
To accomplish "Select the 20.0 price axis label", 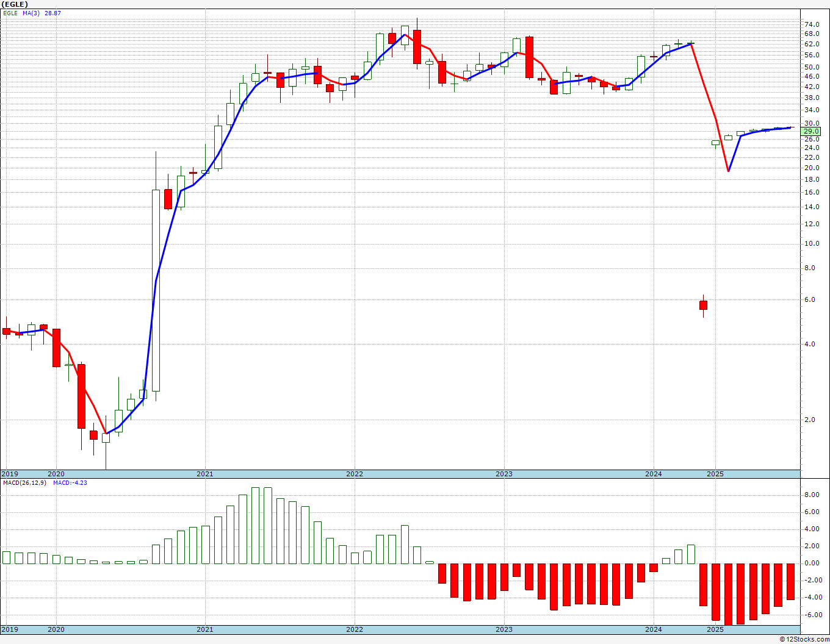I will [x=812, y=168].
